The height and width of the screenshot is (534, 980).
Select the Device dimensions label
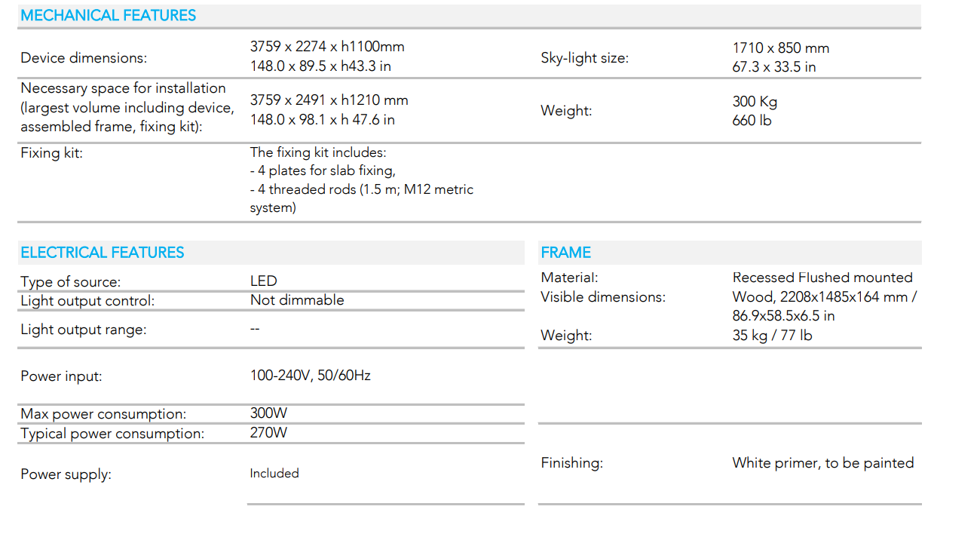click(84, 58)
